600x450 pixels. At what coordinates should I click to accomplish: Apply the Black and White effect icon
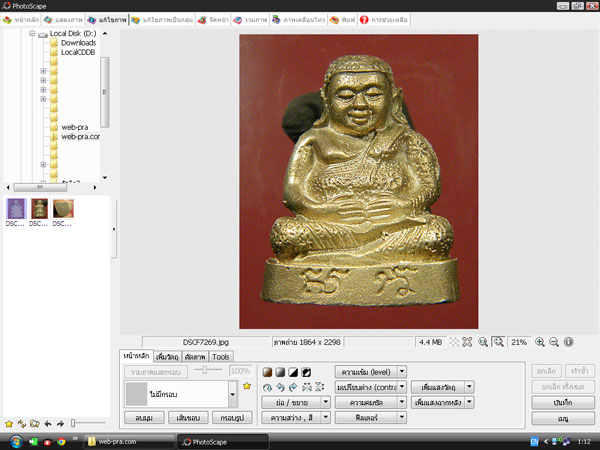point(293,372)
